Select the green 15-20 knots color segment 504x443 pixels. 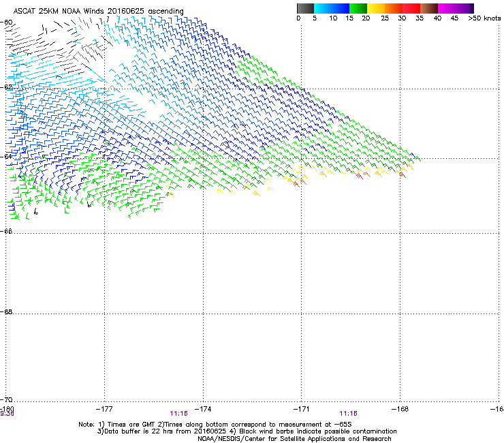point(358,8)
